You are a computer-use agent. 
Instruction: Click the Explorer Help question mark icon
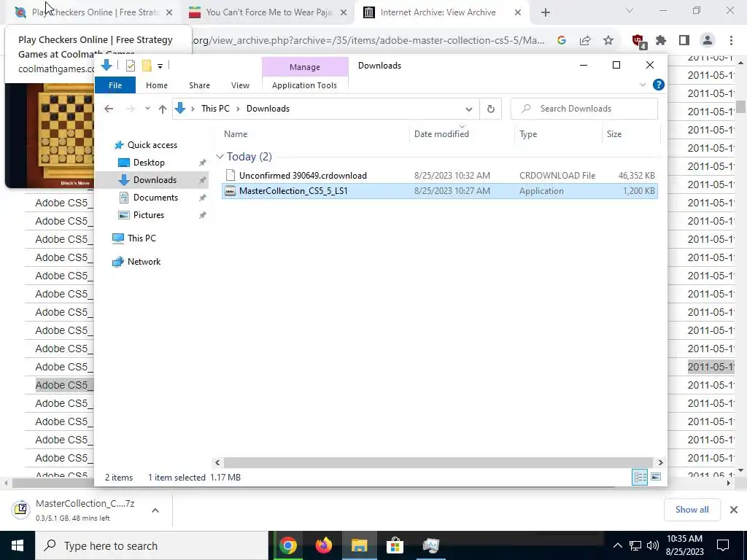click(659, 85)
